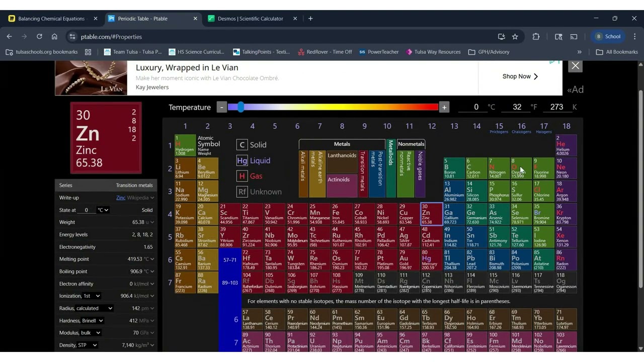
Task: Change the State at temperature unit dropdown
Action: click(103, 210)
